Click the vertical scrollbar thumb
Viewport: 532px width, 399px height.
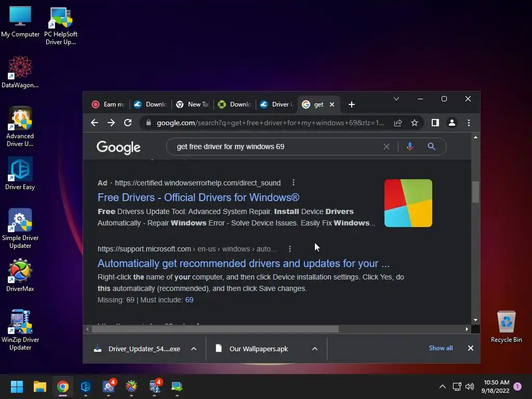(x=475, y=192)
